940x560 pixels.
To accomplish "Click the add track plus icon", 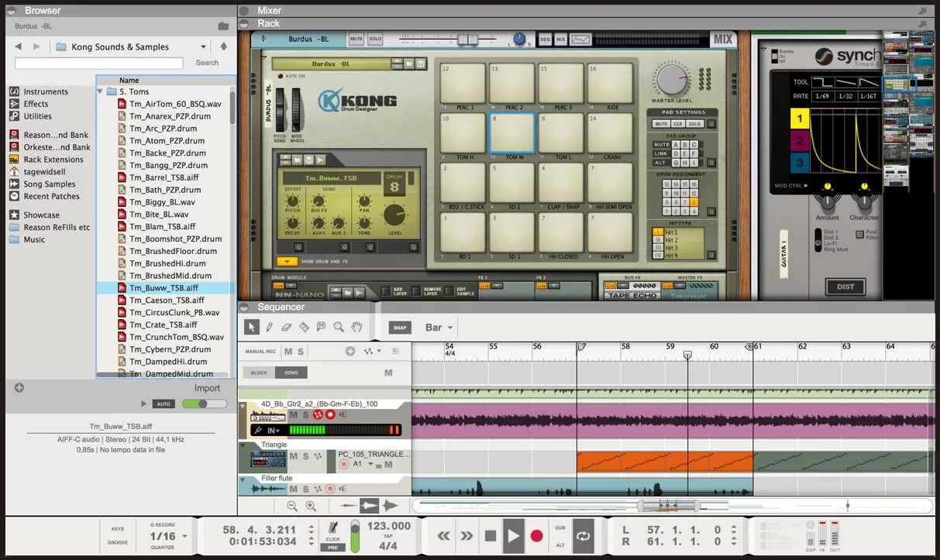I will point(350,351).
